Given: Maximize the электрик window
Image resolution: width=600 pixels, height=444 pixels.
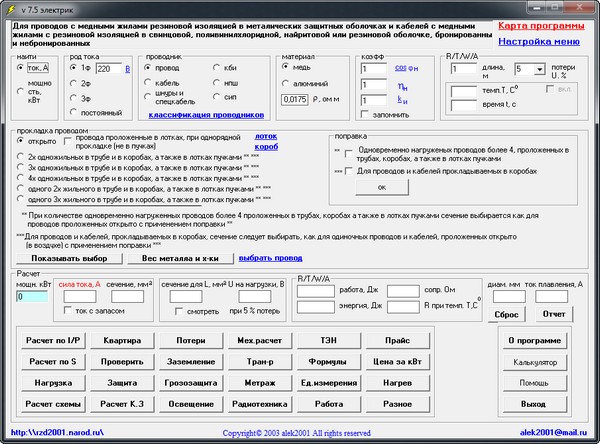Looking at the screenshot, I should click(x=553, y=6).
